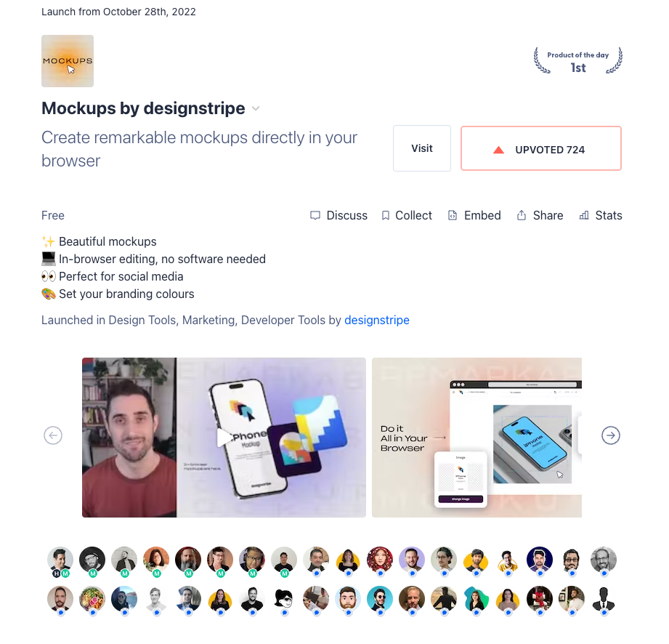669x644 pixels.
Task: View the Stats chart option
Action: pyautogui.click(x=601, y=215)
